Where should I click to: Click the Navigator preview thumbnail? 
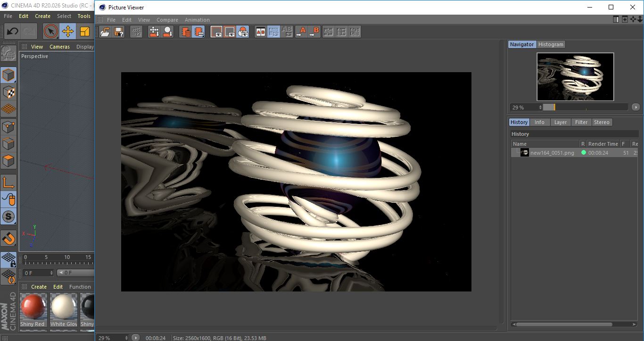575,76
